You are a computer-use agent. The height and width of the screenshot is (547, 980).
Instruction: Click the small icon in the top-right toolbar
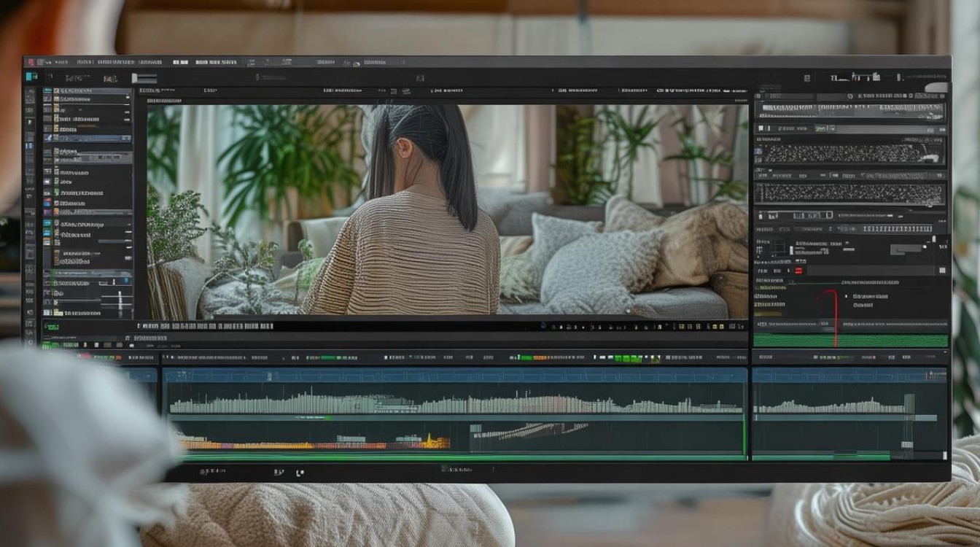pyautogui.click(x=807, y=77)
